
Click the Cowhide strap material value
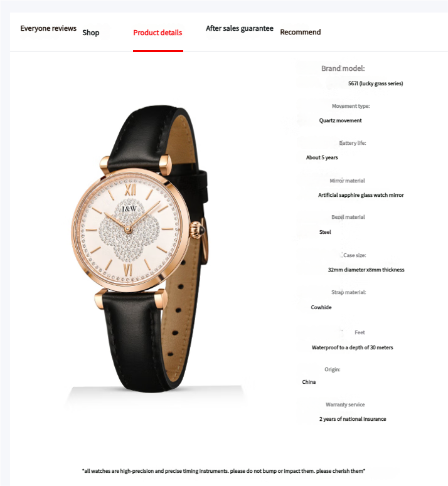[x=321, y=307]
